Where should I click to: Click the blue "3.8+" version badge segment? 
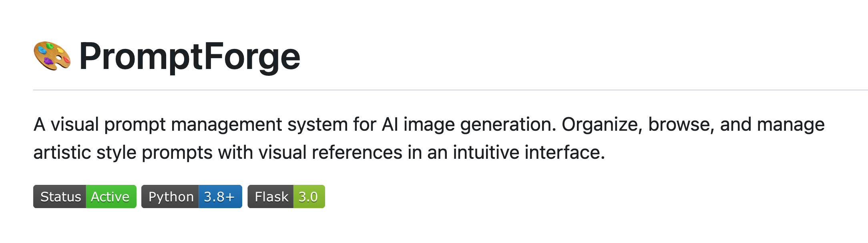219,197
